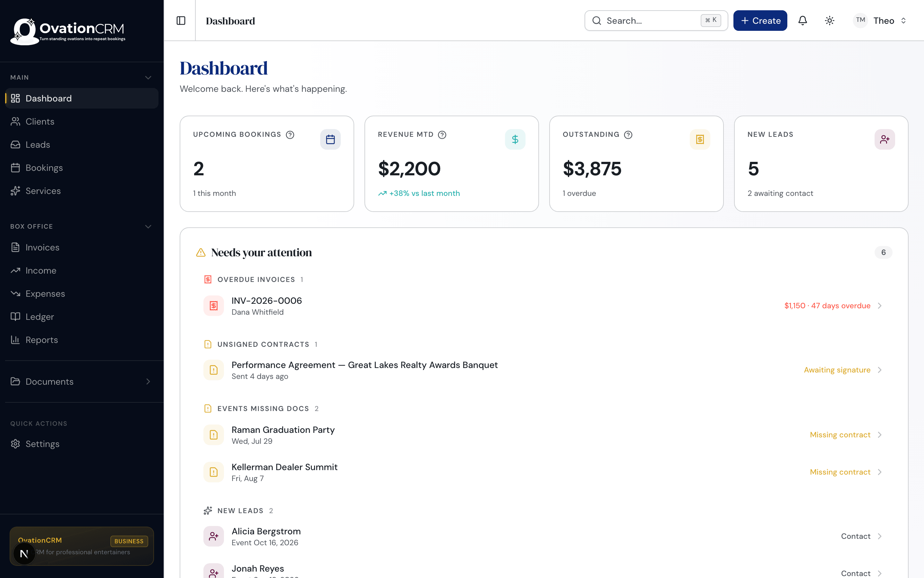
Task: Toggle the sidebar panel icon
Action: 181,21
